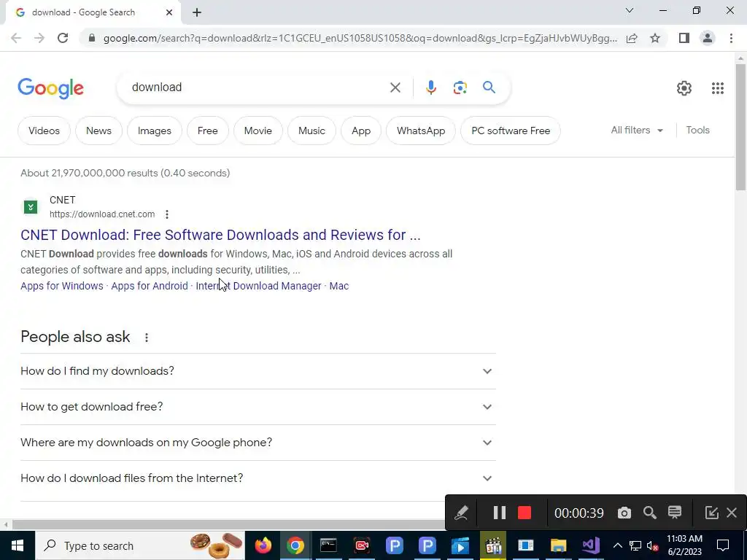Close the download - Google Search tab

tap(169, 12)
